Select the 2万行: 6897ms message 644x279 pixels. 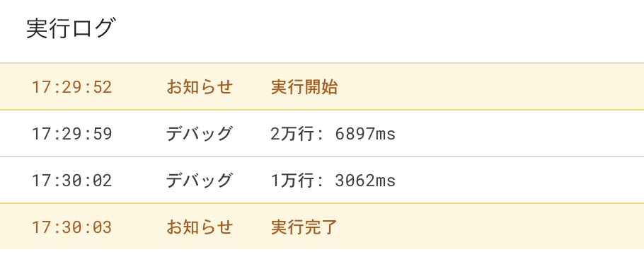point(333,134)
